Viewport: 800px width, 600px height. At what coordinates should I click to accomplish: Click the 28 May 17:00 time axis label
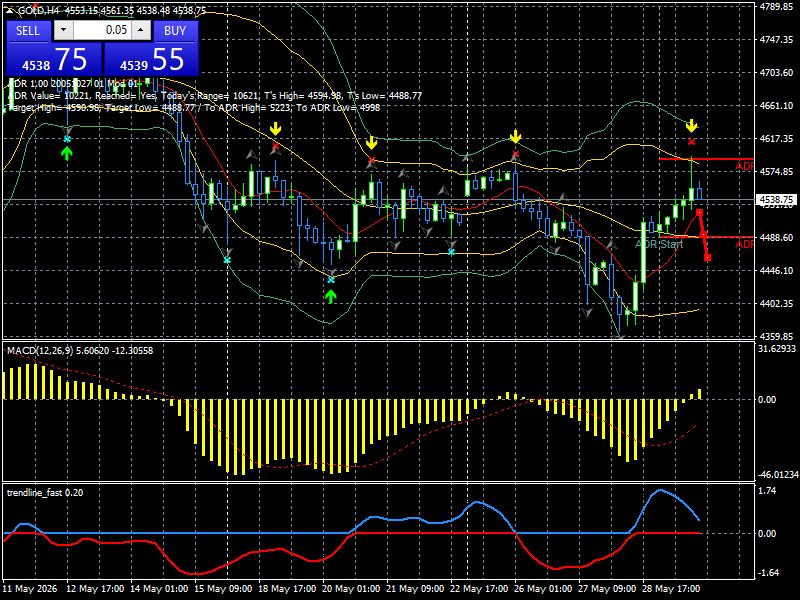(x=671, y=588)
